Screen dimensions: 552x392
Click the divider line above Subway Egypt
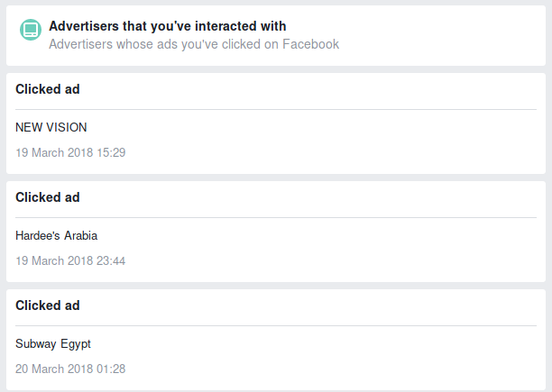point(276,326)
